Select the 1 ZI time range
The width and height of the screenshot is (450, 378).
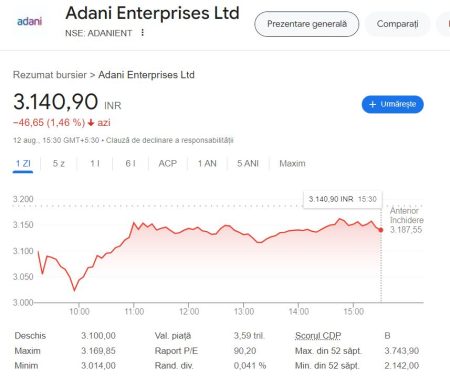click(x=23, y=164)
